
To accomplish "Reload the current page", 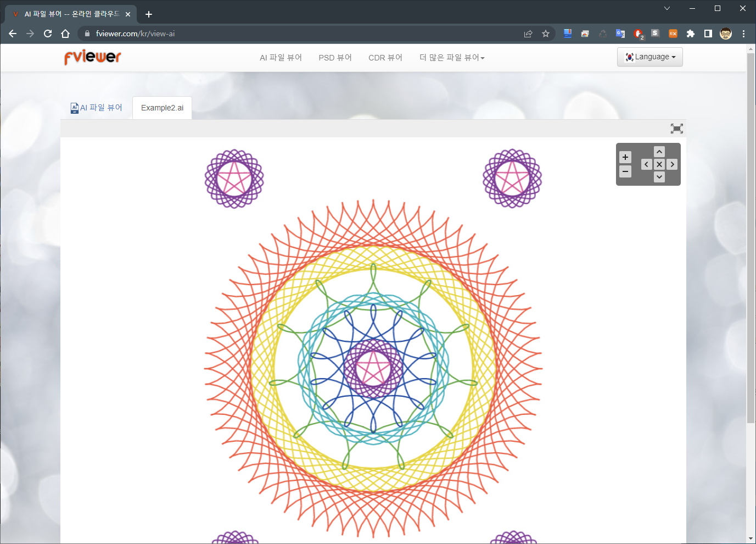I will tap(48, 34).
